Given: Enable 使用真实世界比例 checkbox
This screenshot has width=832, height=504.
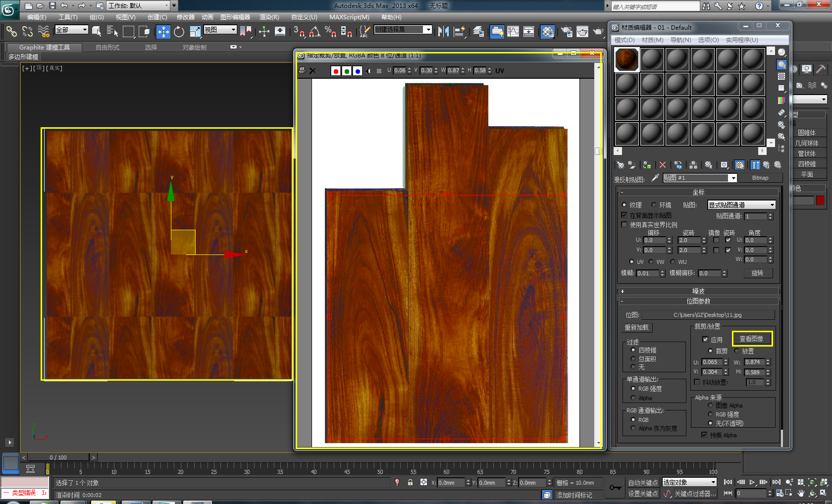Looking at the screenshot, I should [x=624, y=225].
